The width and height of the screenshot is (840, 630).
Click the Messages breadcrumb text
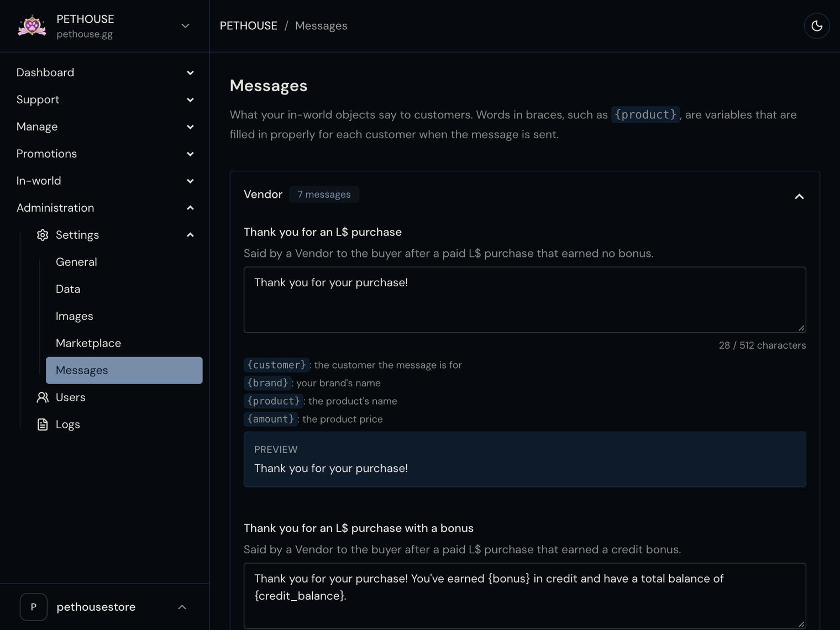point(321,26)
